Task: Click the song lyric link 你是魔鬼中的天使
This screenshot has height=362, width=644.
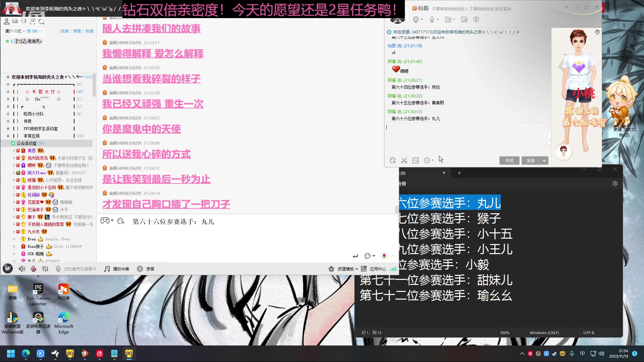Action: 142,129
